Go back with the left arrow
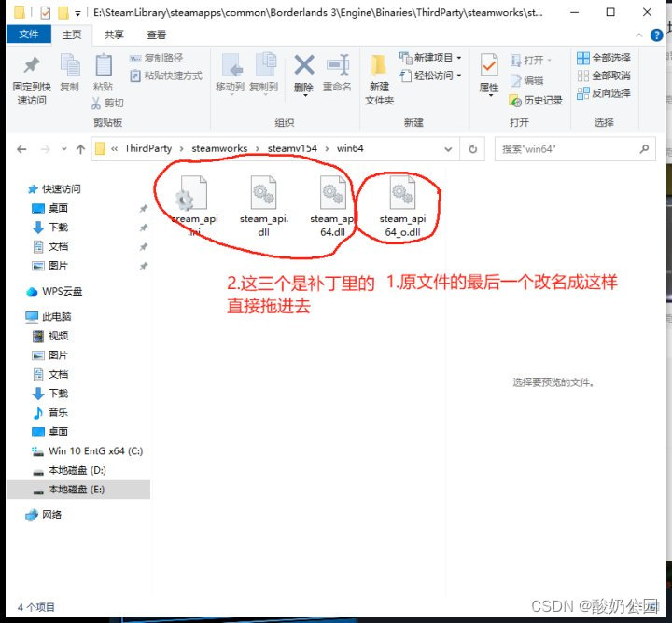This screenshot has width=672, height=623. (21, 149)
